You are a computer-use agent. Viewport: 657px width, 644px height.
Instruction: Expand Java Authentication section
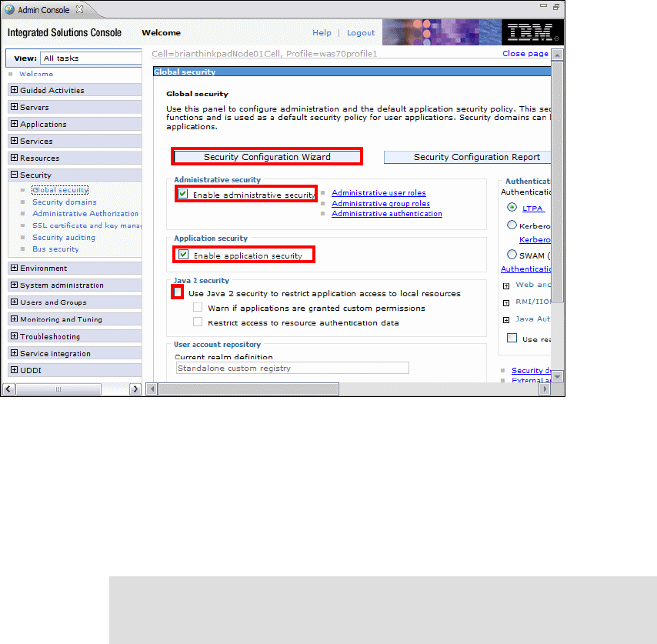(x=506, y=320)
